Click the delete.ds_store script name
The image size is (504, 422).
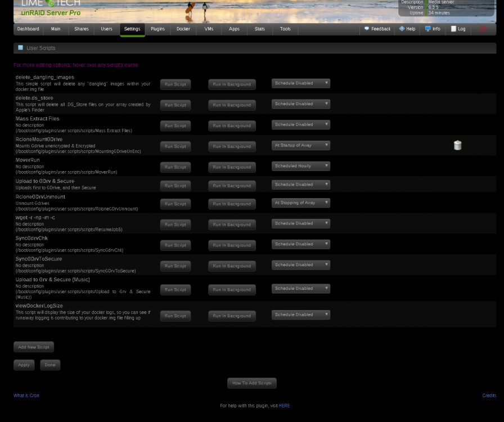pos(34,98)
